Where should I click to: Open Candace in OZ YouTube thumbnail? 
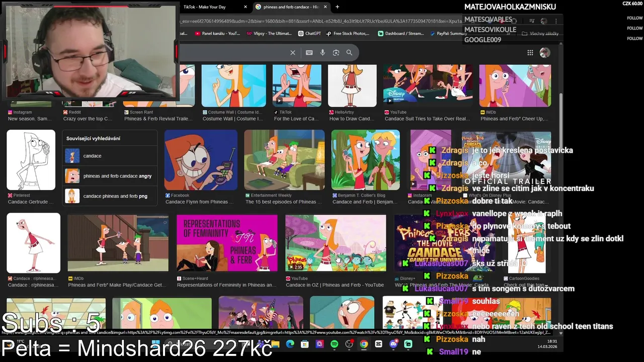click(336, 243)
